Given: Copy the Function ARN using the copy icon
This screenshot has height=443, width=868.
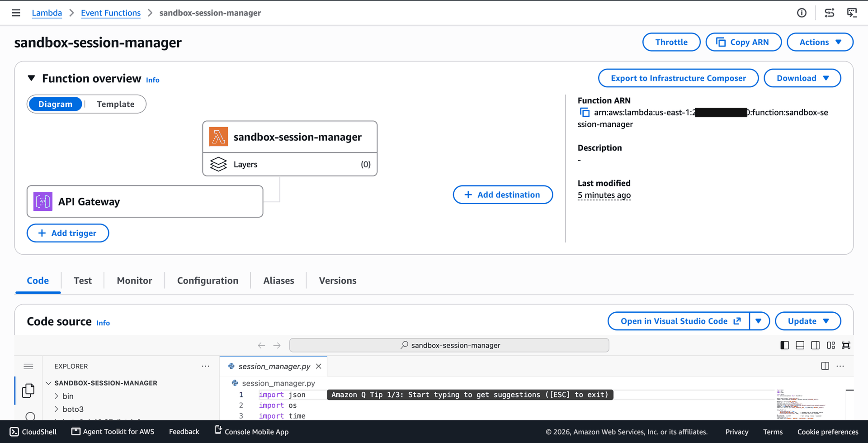Looking at the screenshot, I should pos(585,112).
